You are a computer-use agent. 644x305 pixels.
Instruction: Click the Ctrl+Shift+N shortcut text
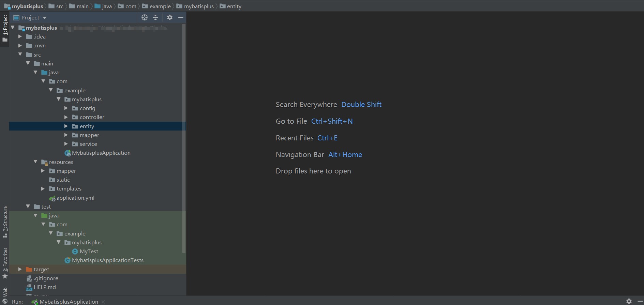click(332, 121)
